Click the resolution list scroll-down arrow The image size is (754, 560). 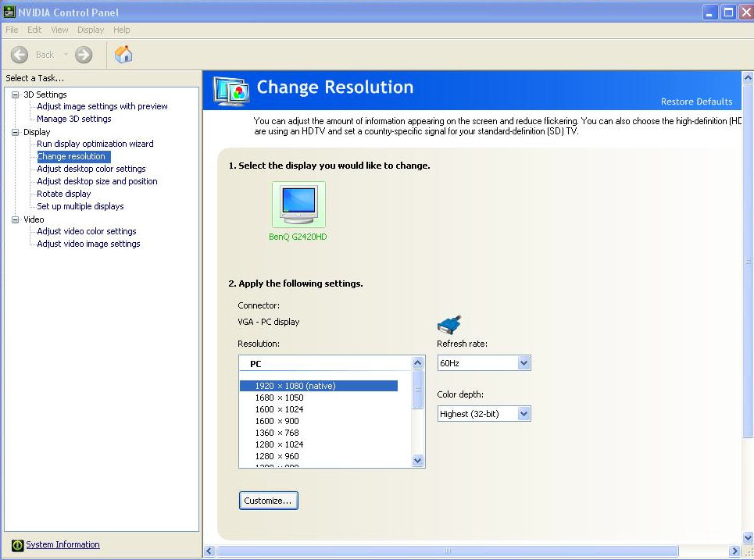click(417, 461)
